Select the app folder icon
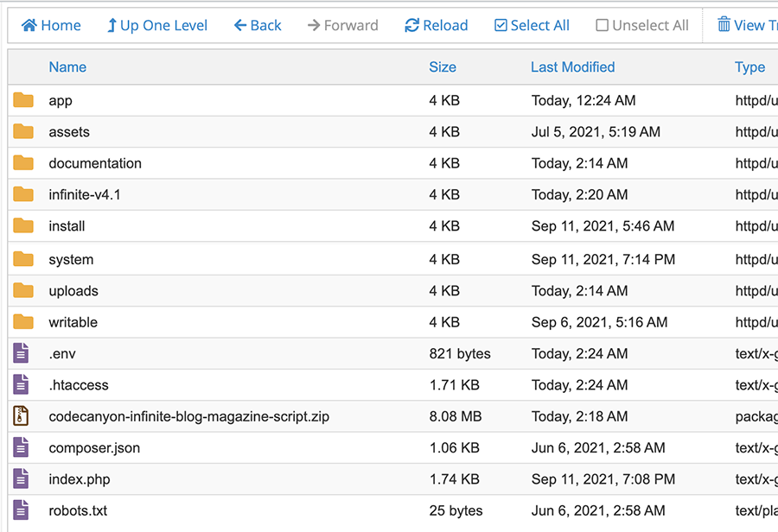The height and width of the screenshot is (532, 778). [x=23, y=100]
